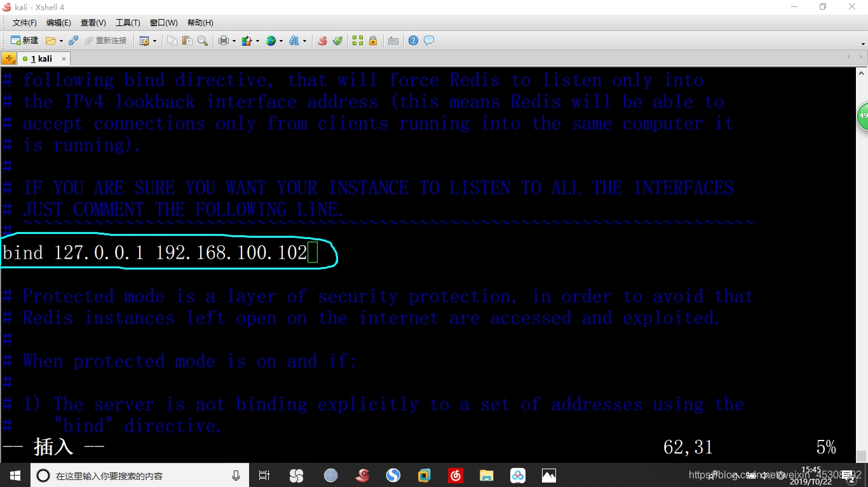Click the copy icon in toolbar

pos(172,41)
